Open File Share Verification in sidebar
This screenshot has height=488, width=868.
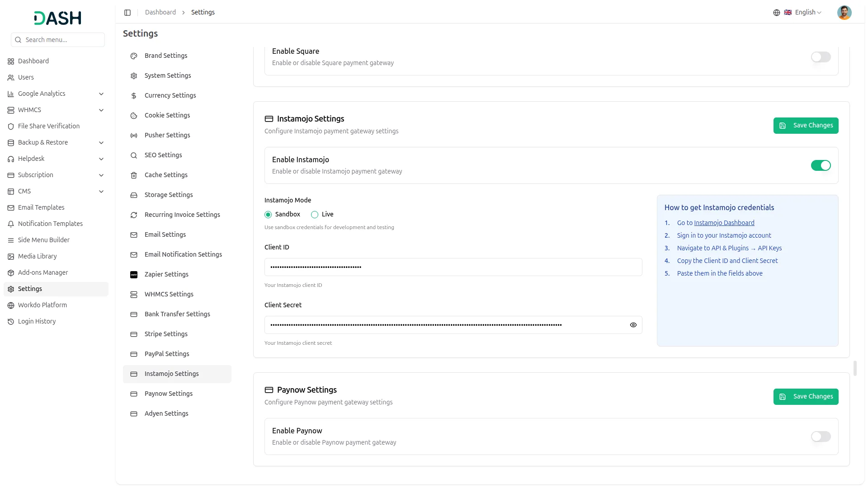56,127
